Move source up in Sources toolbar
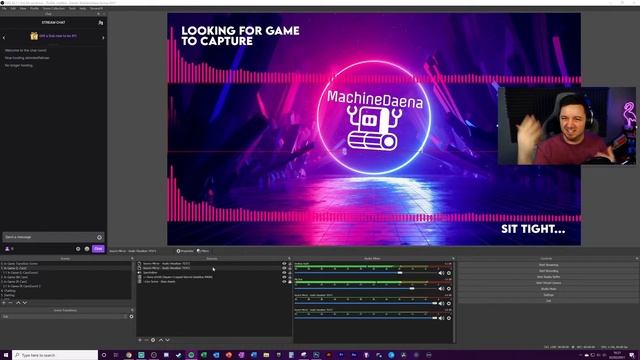The image size is (640, 360). pos(161,340)
